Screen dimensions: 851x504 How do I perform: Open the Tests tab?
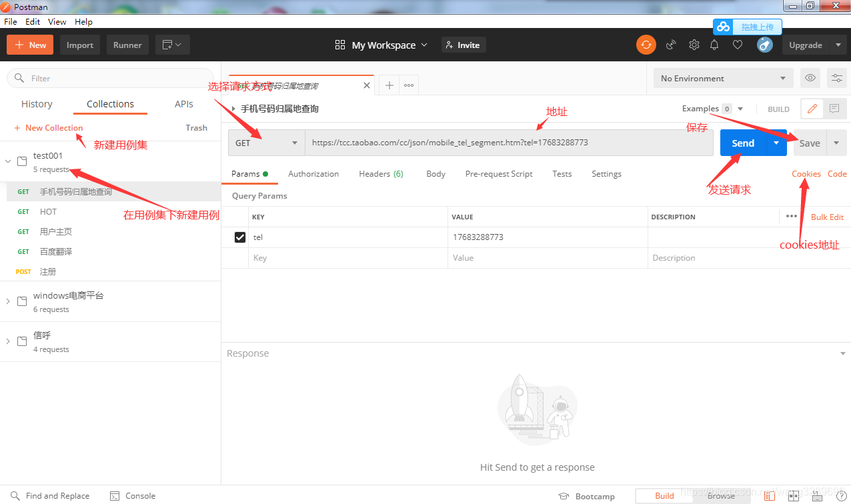click(x=562, y=174)
